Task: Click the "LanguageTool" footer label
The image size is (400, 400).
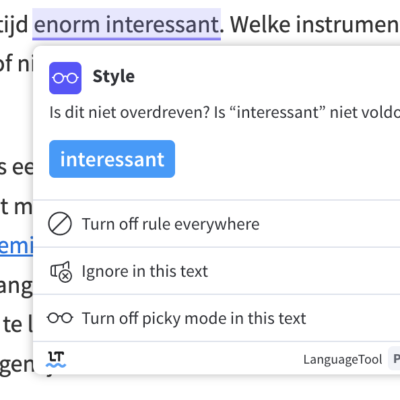Action: coord(342,360)
